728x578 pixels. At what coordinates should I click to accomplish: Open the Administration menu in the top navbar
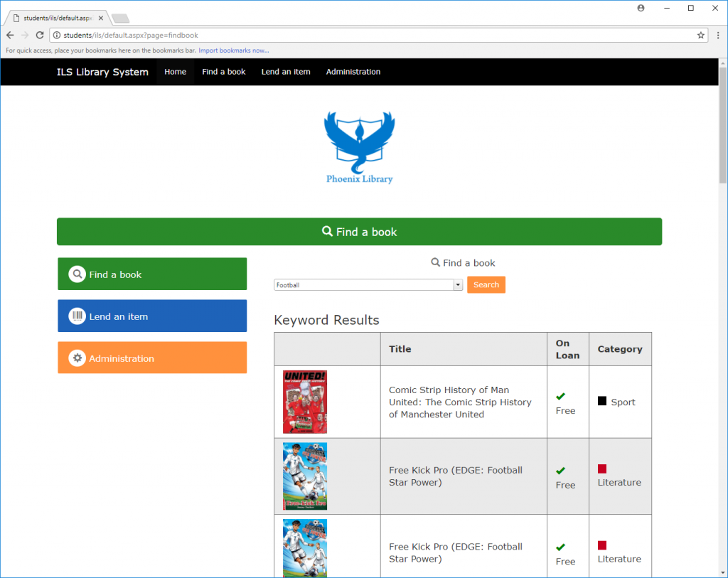pos(353,72)
